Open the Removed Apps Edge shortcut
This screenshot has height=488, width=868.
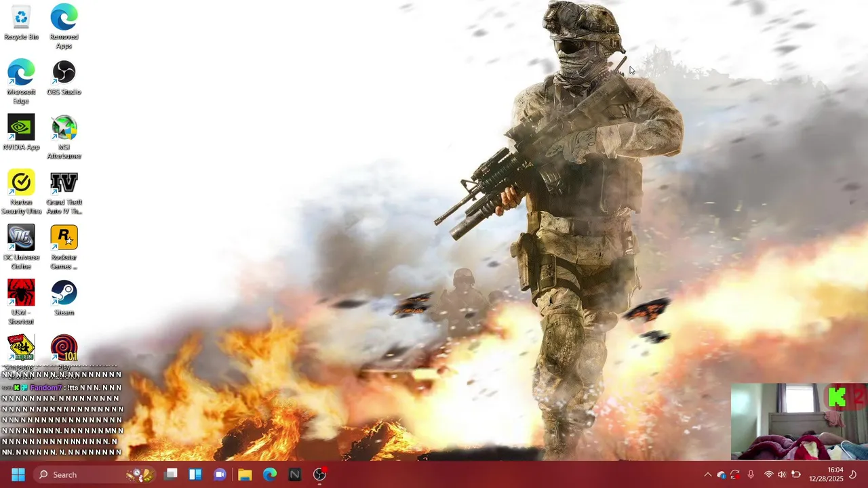coord(64,27)
